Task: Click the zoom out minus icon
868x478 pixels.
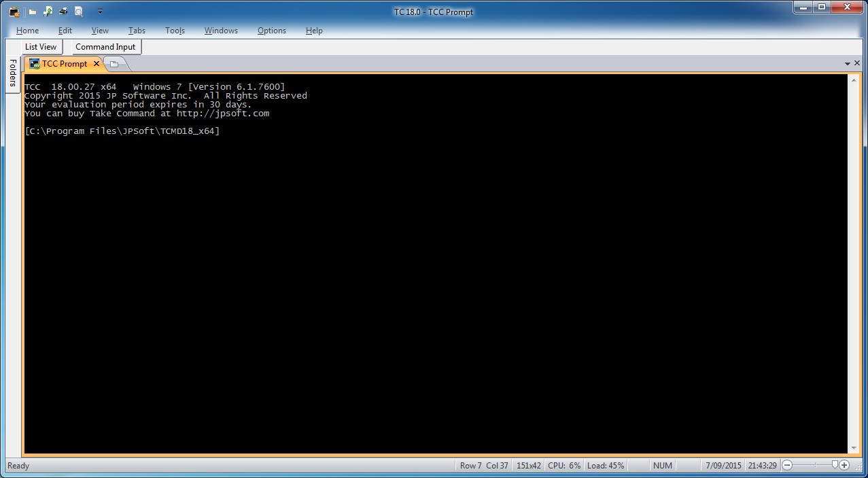Action: 787,466
